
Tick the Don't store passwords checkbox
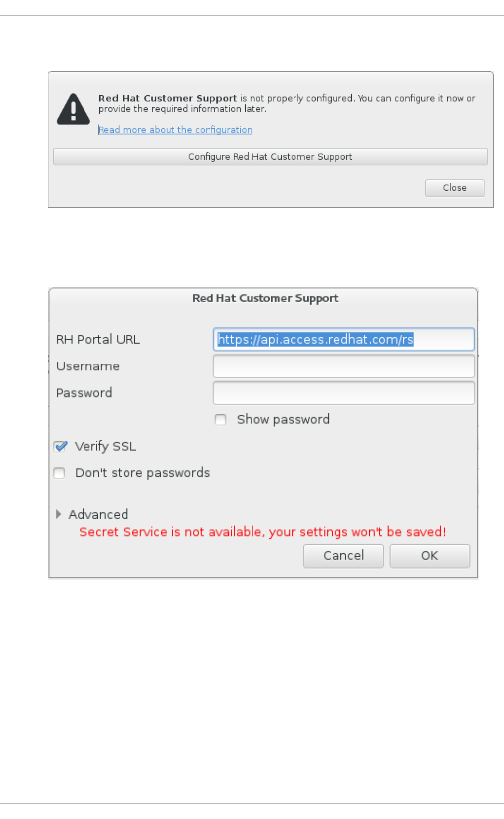(x=59, y=473)
